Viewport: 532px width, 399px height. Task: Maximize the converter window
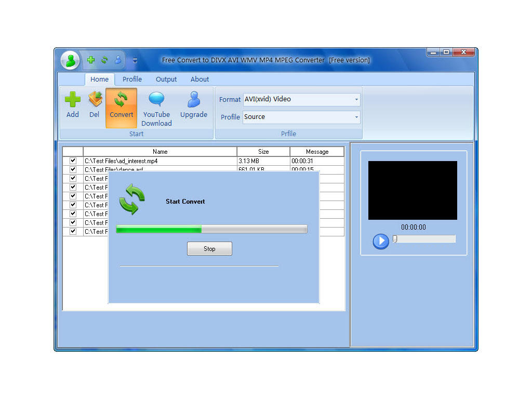[x=446, y=52]
